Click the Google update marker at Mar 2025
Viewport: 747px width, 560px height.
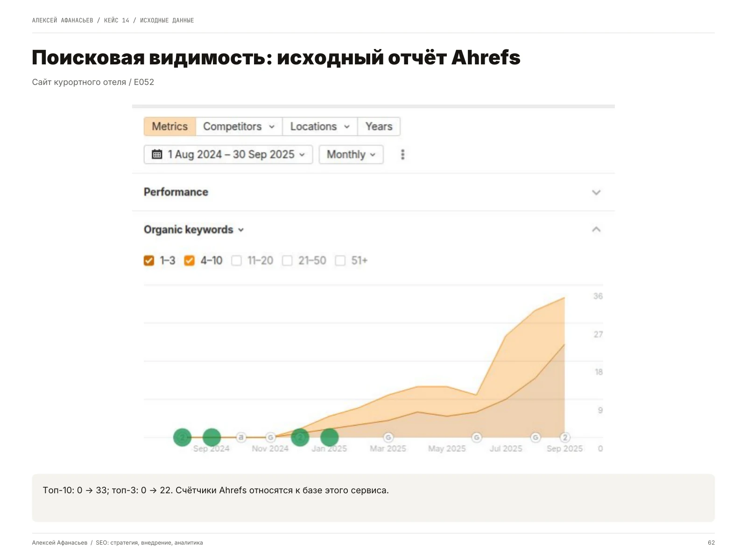pyautogui.click(x=388, y=437)
